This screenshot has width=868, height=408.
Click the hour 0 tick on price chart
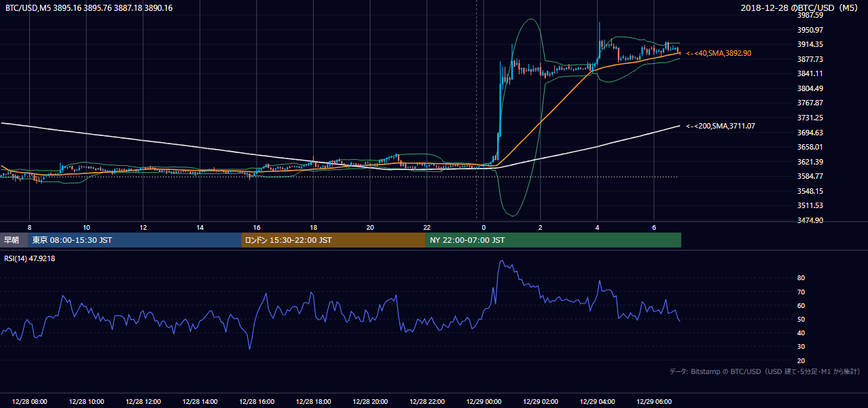[x=484, y=227]
